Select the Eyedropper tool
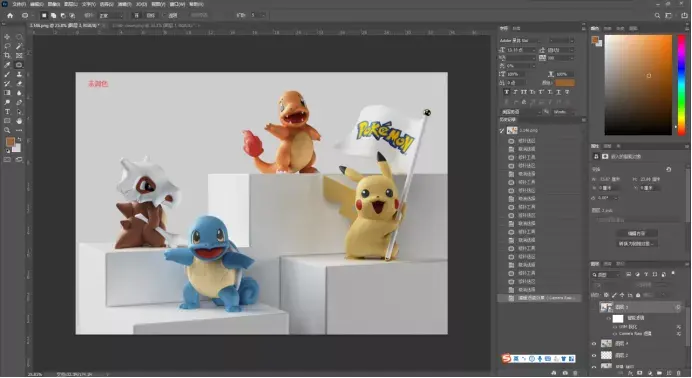The width and height of the screenshot is (692, 378). (x=7, y=65)
